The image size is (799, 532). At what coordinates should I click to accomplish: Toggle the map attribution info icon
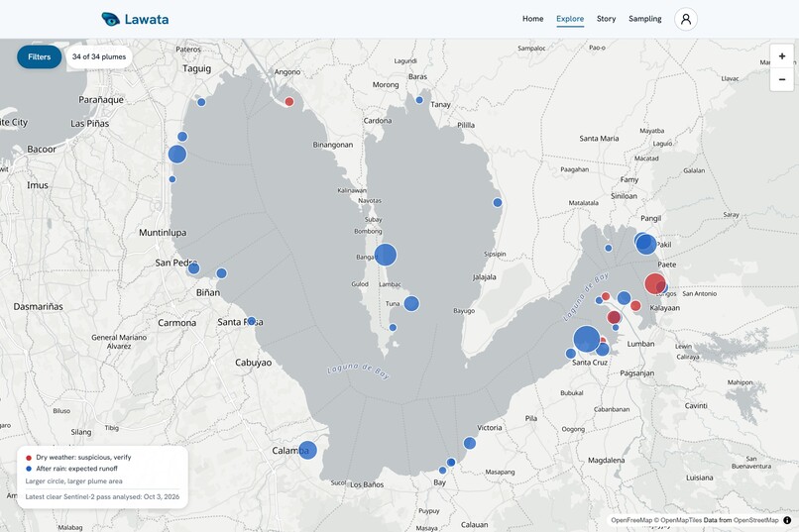pyautogui.click(x=787, y=520)
